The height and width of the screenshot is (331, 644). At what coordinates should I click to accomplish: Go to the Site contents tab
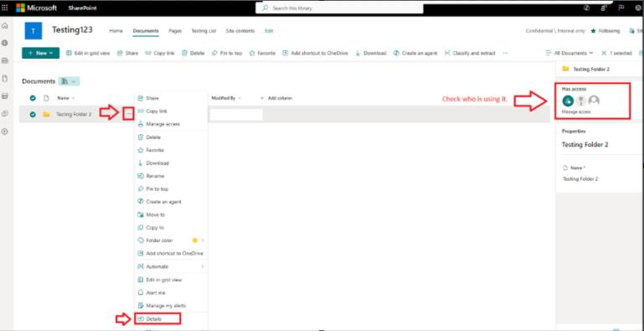coord(240,31)
